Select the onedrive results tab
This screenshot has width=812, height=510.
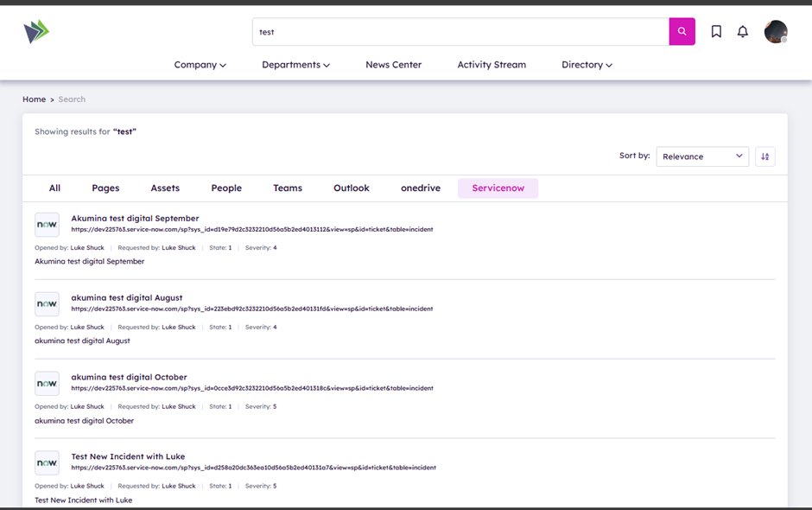421,188
